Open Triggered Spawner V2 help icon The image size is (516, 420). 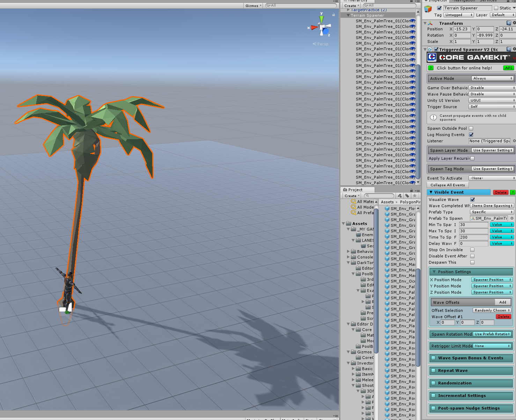[x=509, y=49]
